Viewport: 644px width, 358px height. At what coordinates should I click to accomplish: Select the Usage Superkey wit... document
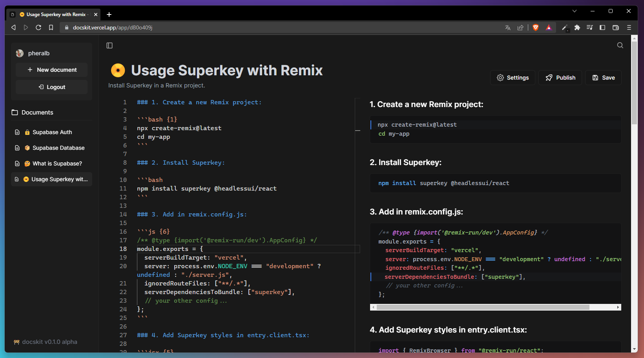click(51, 179)
